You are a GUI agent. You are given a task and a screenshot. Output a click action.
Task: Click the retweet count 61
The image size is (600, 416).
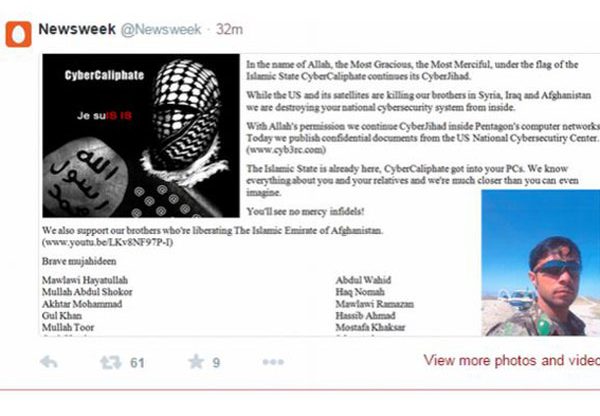point(137,363)
